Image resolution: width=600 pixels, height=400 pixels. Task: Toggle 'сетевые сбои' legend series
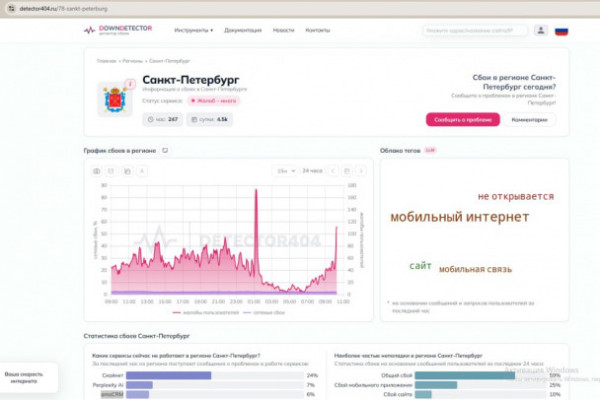click(x=264, y=312)
